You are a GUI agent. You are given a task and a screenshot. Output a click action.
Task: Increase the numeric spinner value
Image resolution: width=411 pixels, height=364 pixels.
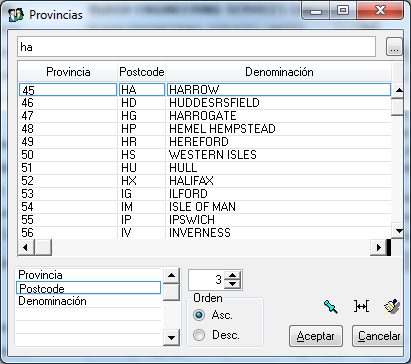pos(232,275)
